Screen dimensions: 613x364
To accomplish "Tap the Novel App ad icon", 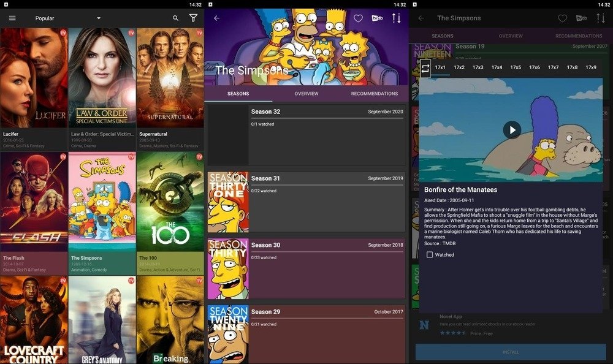I will pyautogui.click(x=424, y=325).
